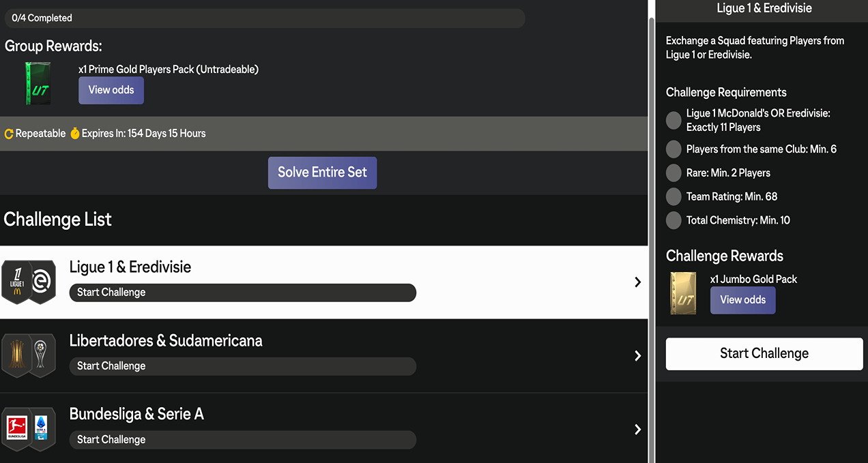Expand the Ligue 1 & Eredivisie row chevron
868x463 pixels.
point(637,282)
